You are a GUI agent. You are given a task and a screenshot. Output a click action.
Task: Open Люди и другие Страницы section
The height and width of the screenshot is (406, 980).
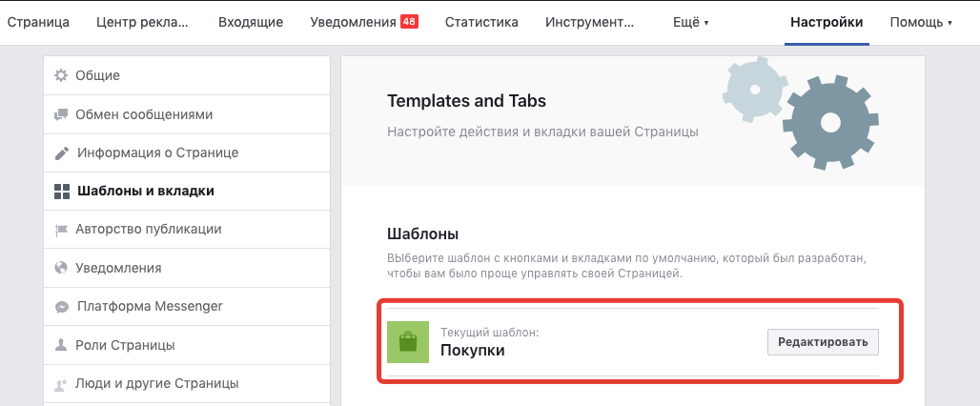[x=187, y=383]
